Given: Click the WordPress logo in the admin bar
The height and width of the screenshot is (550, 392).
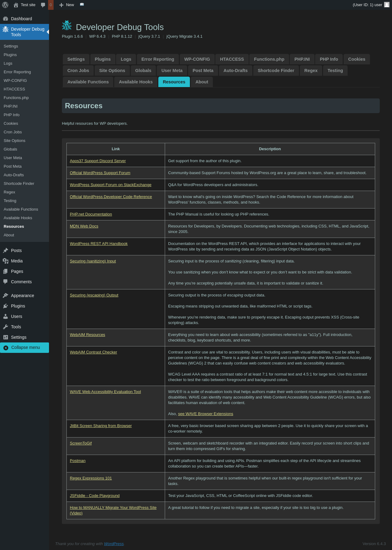Looking at the screenshot, I should point(5,5).
